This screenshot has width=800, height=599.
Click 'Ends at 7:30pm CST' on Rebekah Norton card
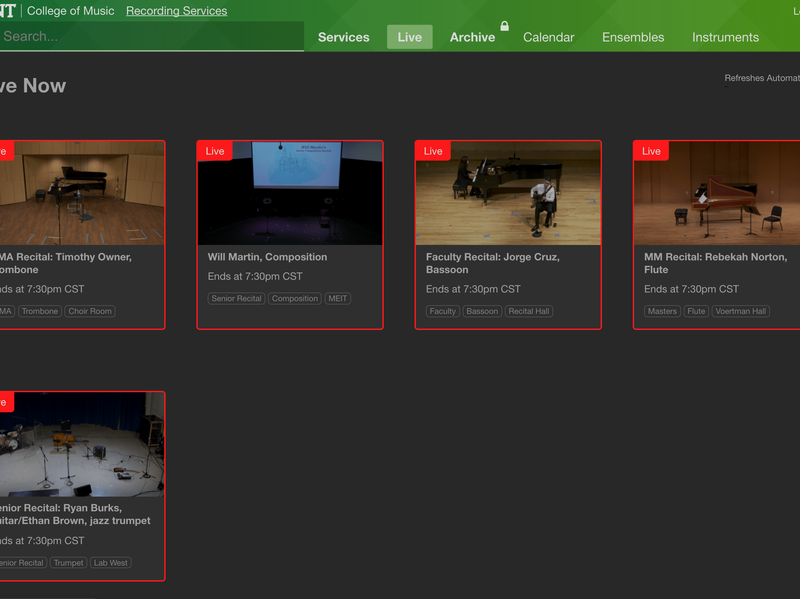tap(691, 289)
